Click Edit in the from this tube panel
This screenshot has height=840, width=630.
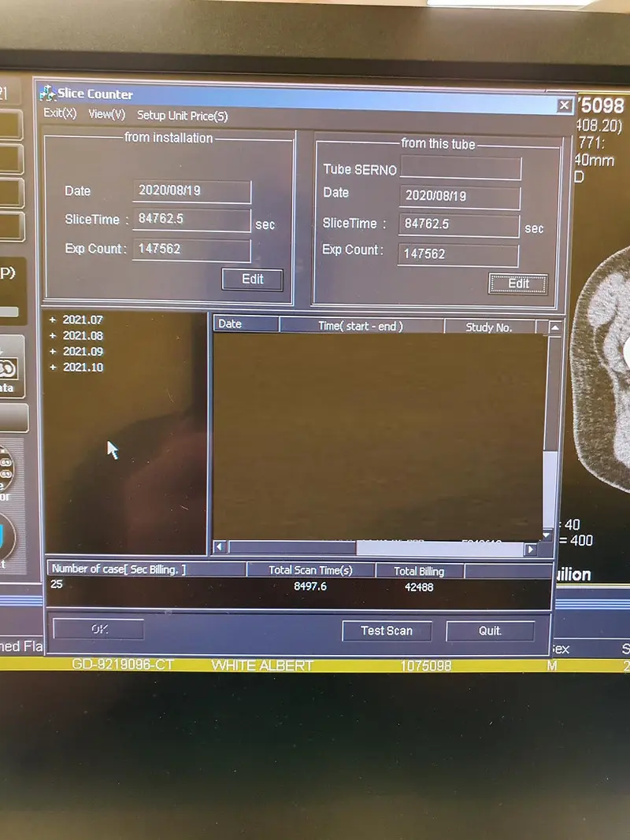[518, 284]
